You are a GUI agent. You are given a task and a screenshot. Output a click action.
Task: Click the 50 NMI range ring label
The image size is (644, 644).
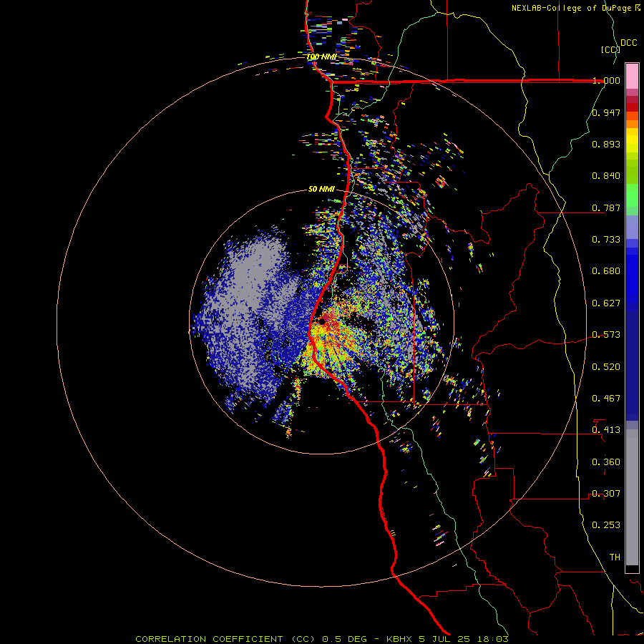point(321,190)
